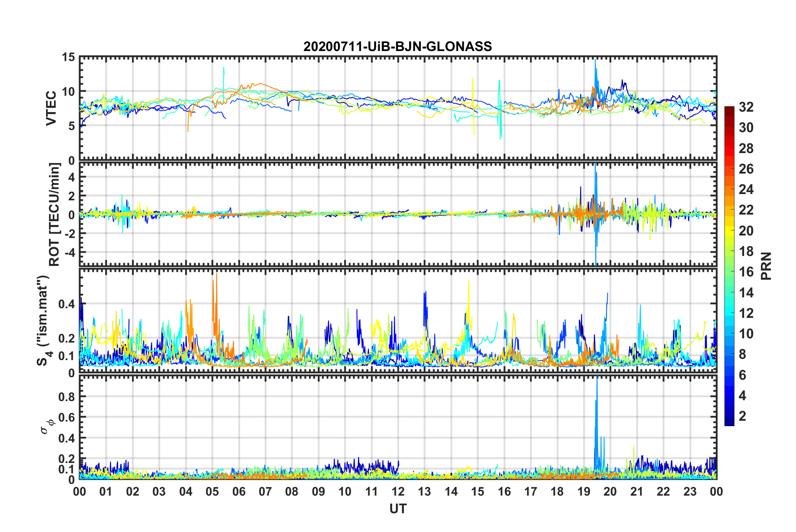The image size is (796, 532).
Task: Click colorbar tick value 2
Action: click(x=742, y=416)
